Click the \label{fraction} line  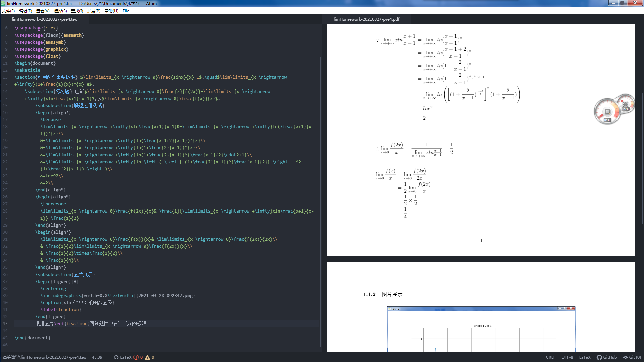(x=61, y=310)
